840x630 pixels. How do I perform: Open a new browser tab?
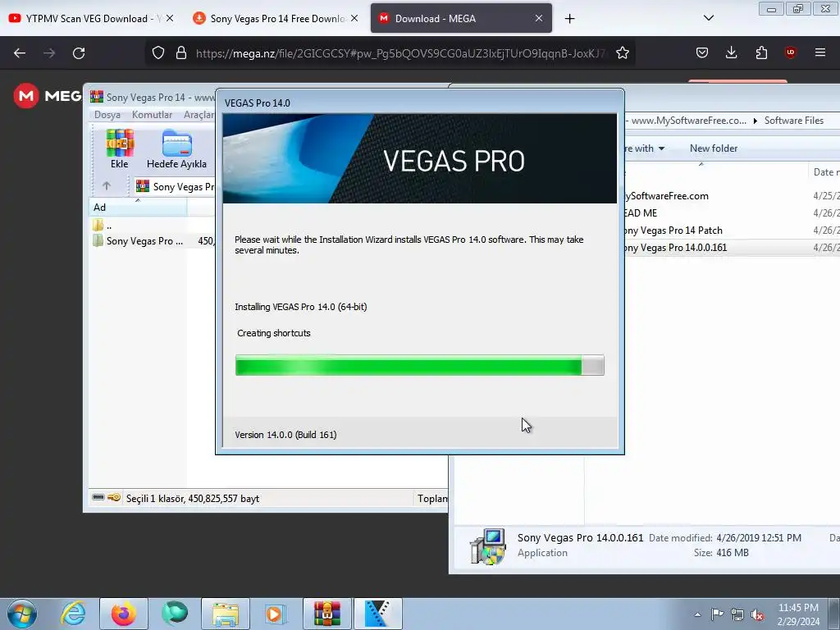click(x=569, y=19)
